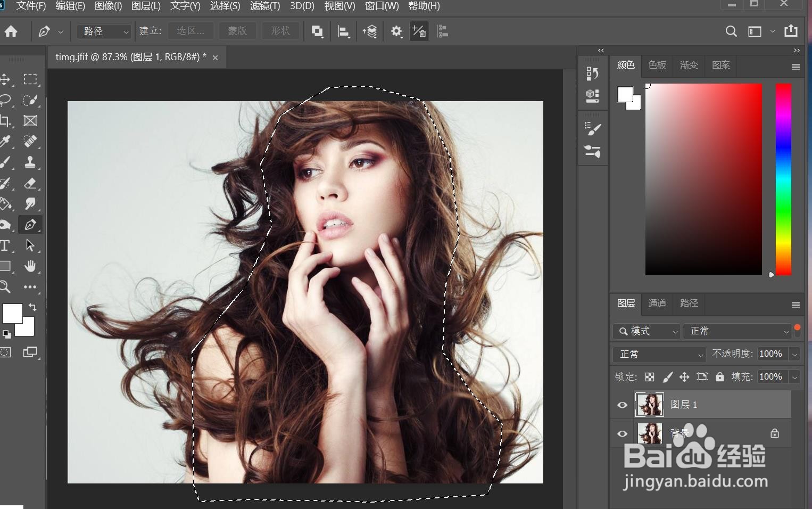Select the Eraser tool
Image resolution: width=812 pixels, height=509 pixels.
[x=30, y=183]
